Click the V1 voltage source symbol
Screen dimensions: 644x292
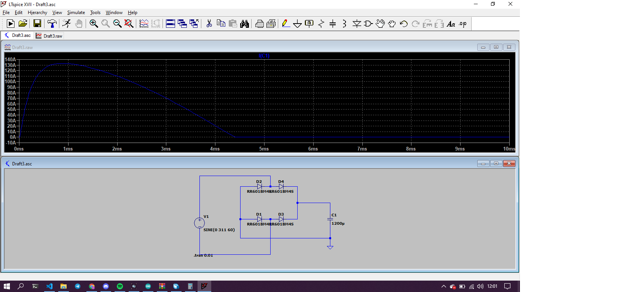(199, 223)
